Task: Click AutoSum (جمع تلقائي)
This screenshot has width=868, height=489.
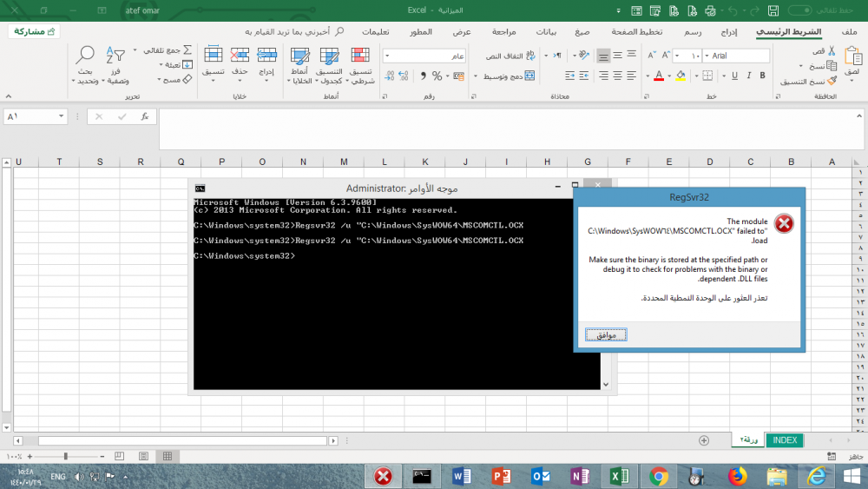Action: point(168,50)
